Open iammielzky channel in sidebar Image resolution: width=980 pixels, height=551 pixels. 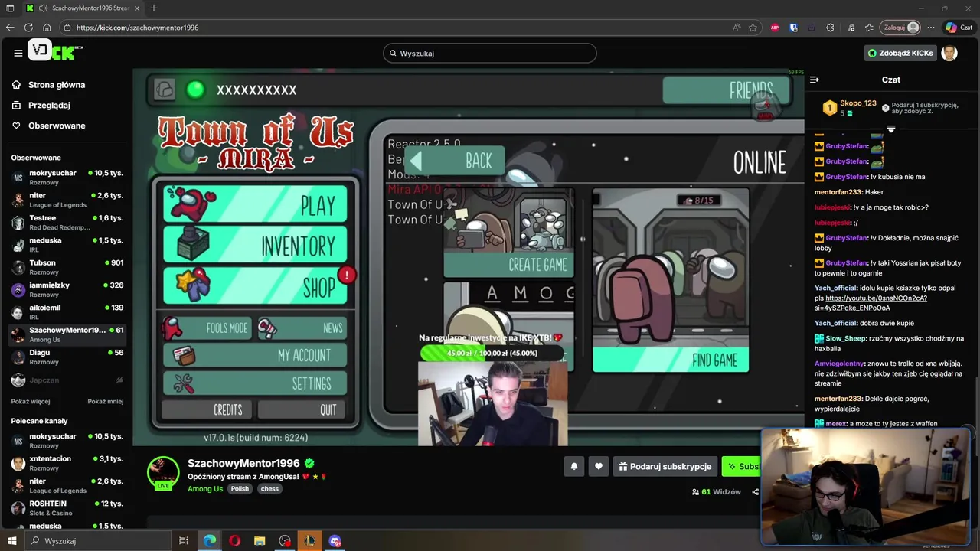(67, 289)
